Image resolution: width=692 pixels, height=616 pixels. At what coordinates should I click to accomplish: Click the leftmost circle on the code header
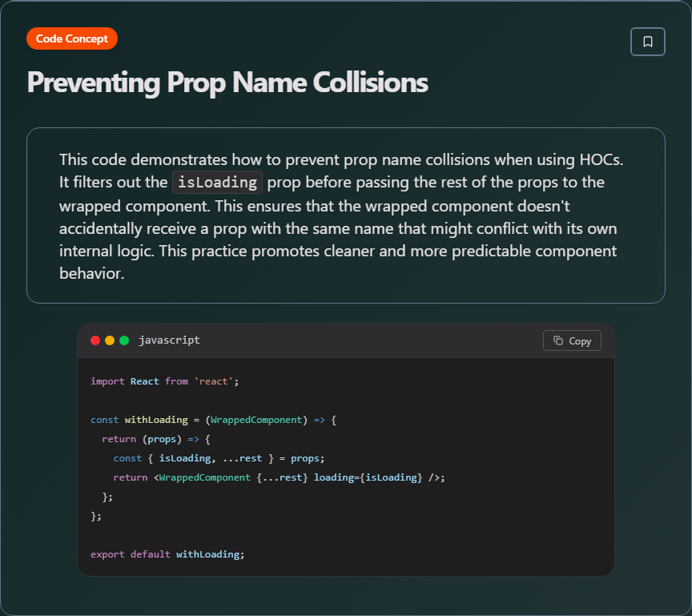[95, 340]
